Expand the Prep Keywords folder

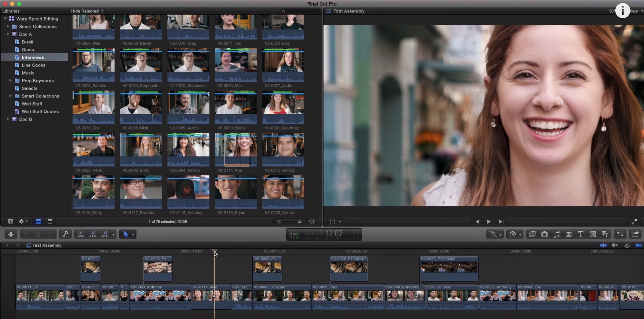(11, 81)
